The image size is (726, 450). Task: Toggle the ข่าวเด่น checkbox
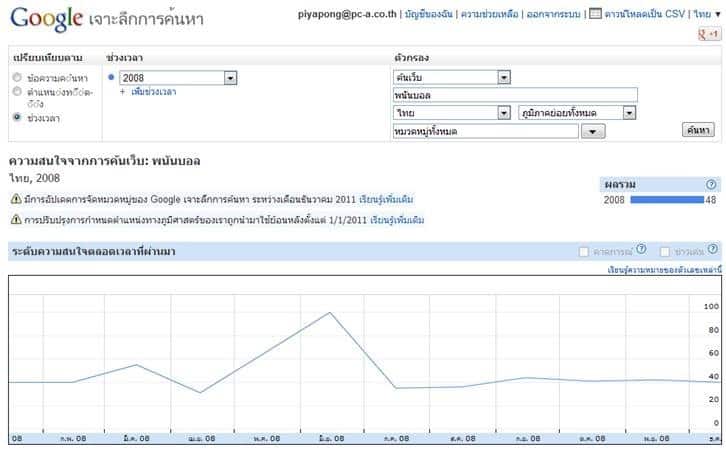click(x=665, y=251)
